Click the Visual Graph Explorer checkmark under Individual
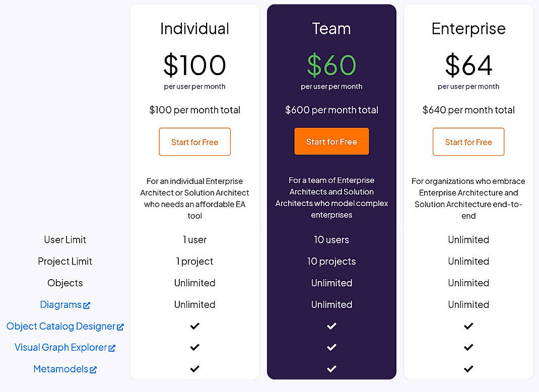 click(194, 347)
